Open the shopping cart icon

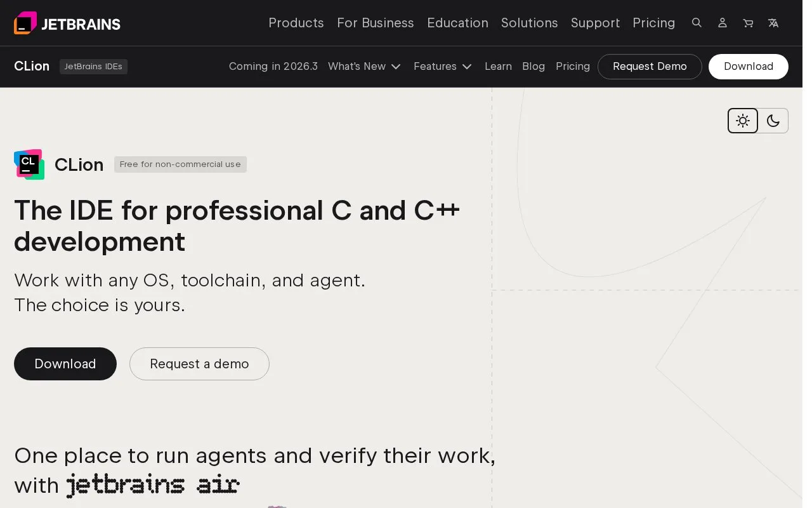coord(748,23)
